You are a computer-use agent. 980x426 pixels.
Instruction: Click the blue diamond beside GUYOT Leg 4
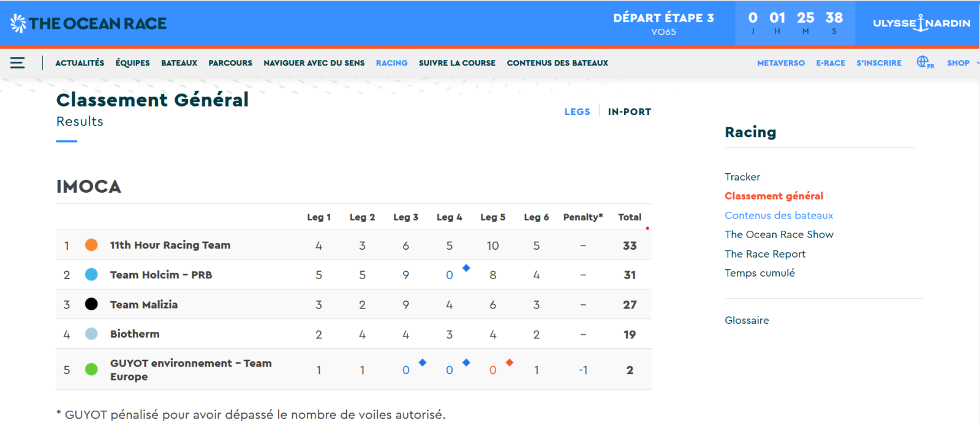pos(466,362)
